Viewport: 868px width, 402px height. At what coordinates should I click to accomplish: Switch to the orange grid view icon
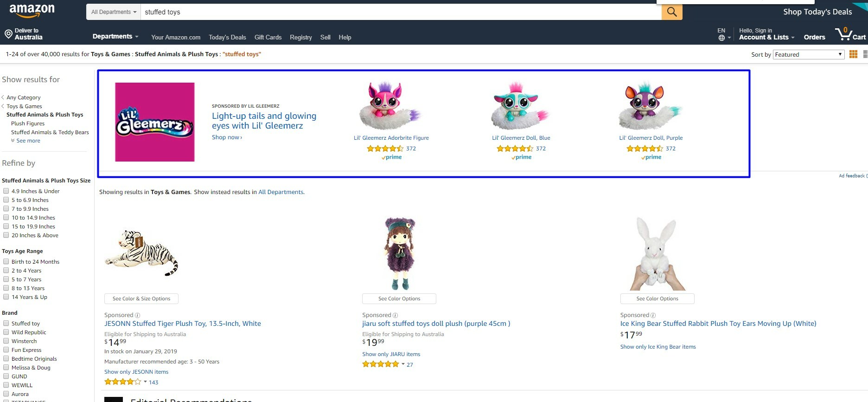[x=853, y=54]
